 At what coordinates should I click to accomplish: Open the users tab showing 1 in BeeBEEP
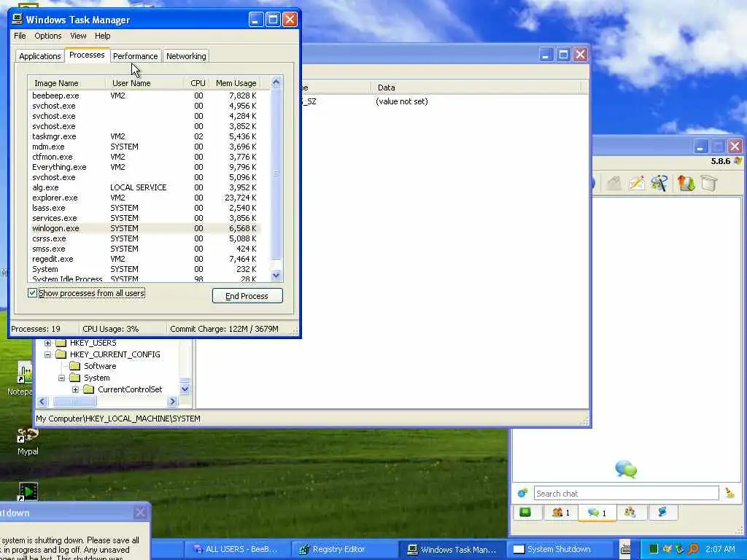(560, 513)
